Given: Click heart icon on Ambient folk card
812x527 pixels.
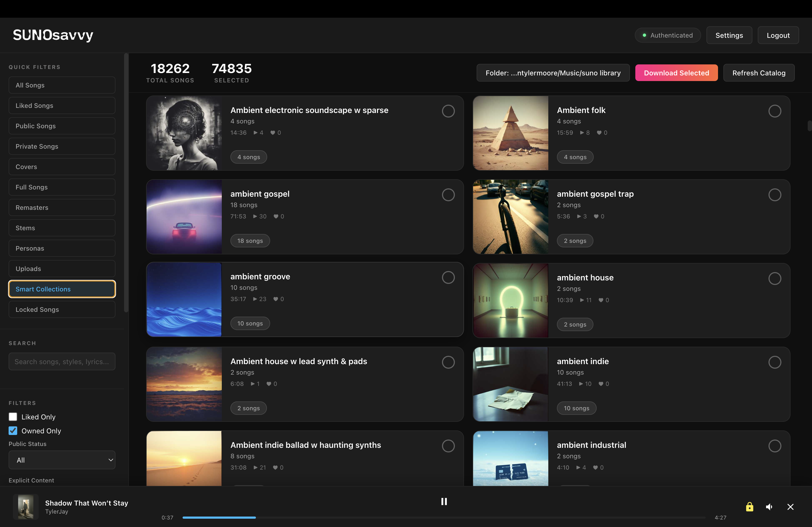Looking at the screenshot, I should coord(599,133).
